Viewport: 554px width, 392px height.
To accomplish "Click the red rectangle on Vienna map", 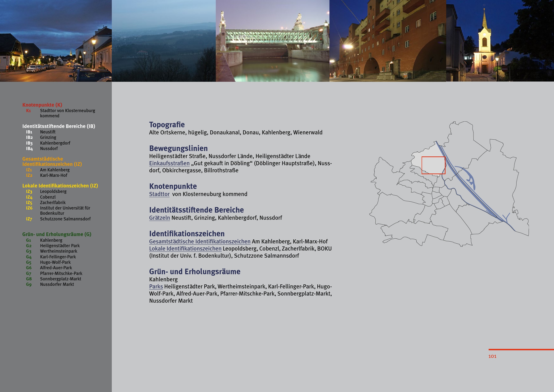I will [433, 165].
